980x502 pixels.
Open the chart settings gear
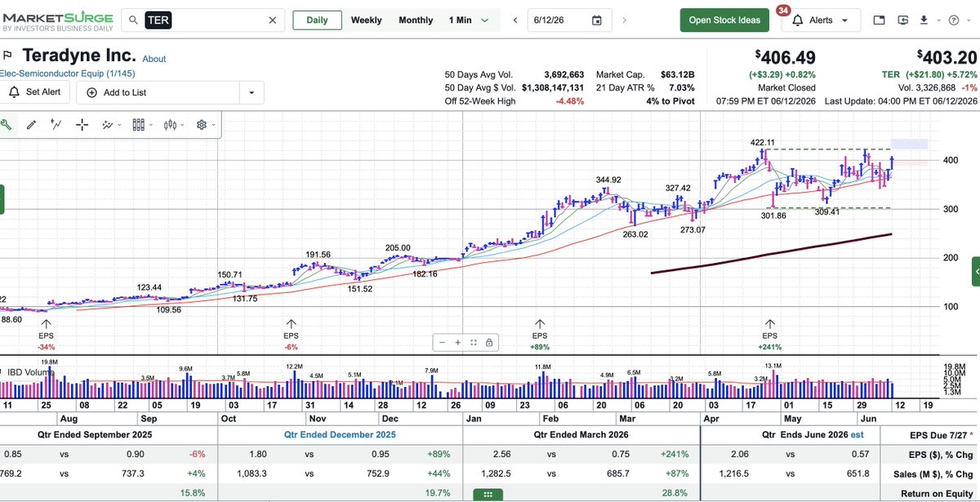coord(201,125)
